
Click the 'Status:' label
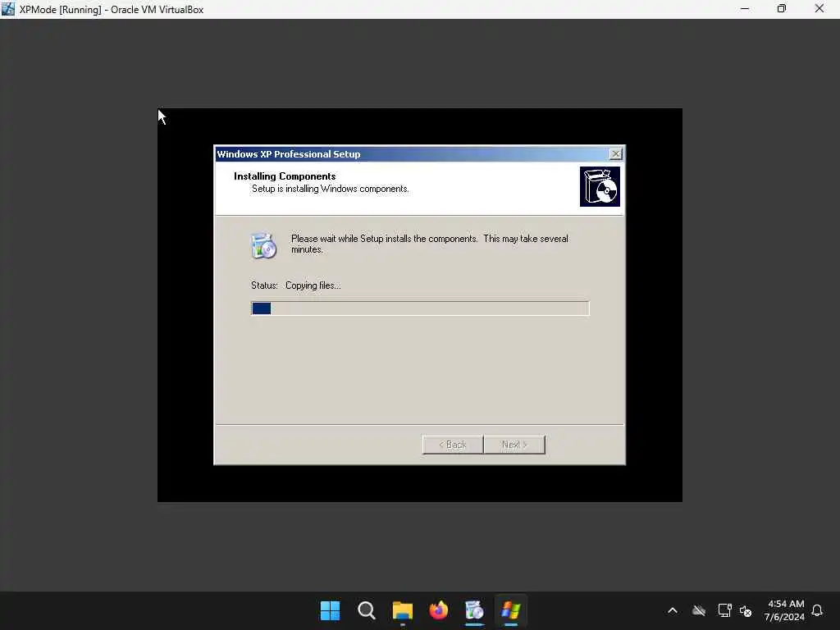point(264,285)
